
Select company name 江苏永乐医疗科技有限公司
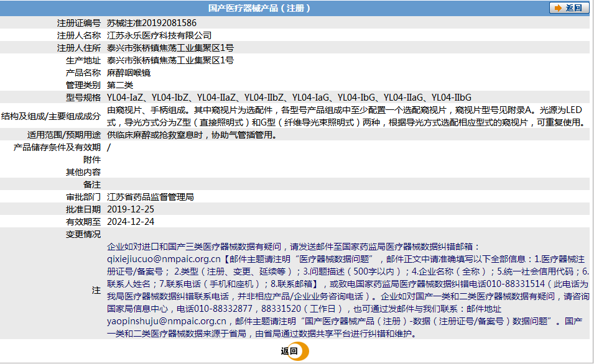[159, 35]
